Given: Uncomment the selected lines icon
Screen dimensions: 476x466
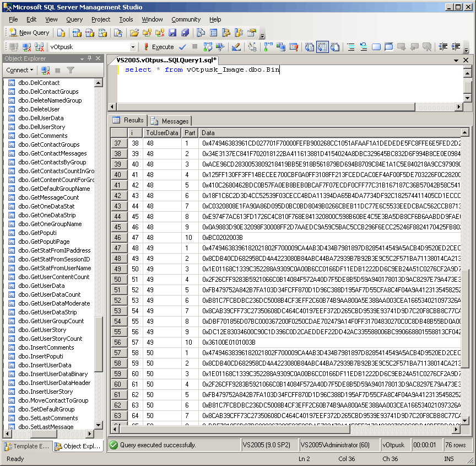Looking at the screenshot, I should (364, 47).
